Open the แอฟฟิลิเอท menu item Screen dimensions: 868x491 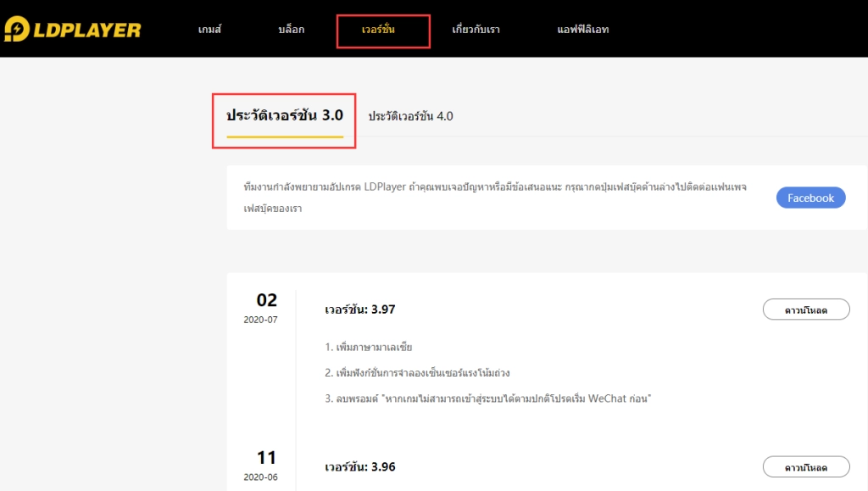point(583,30)
